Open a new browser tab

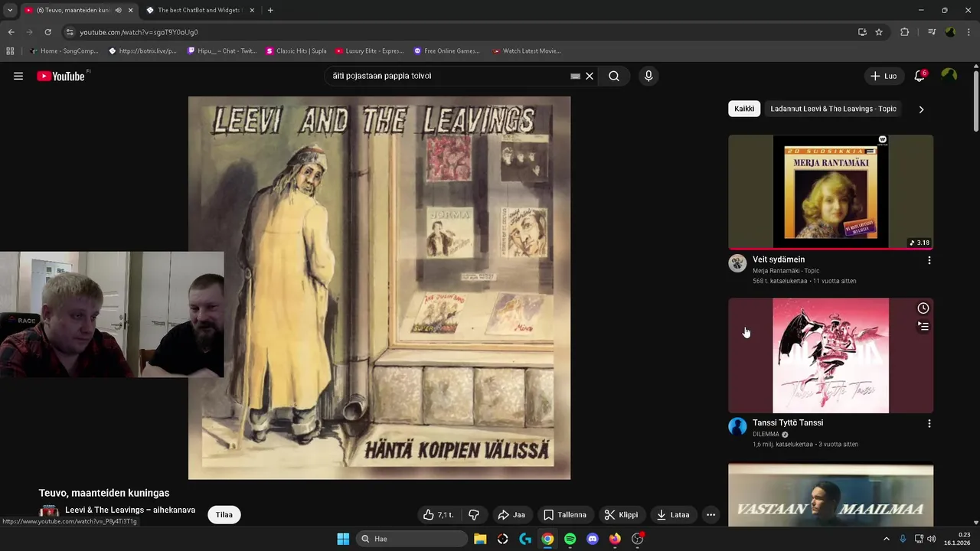tap(270, 10)
